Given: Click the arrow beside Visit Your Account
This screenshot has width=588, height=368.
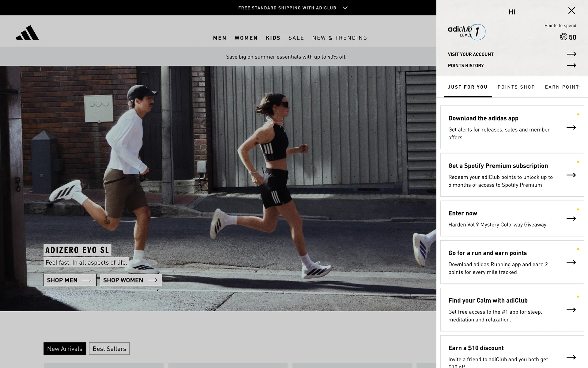Looking at the screenshot, I should 571,54.
